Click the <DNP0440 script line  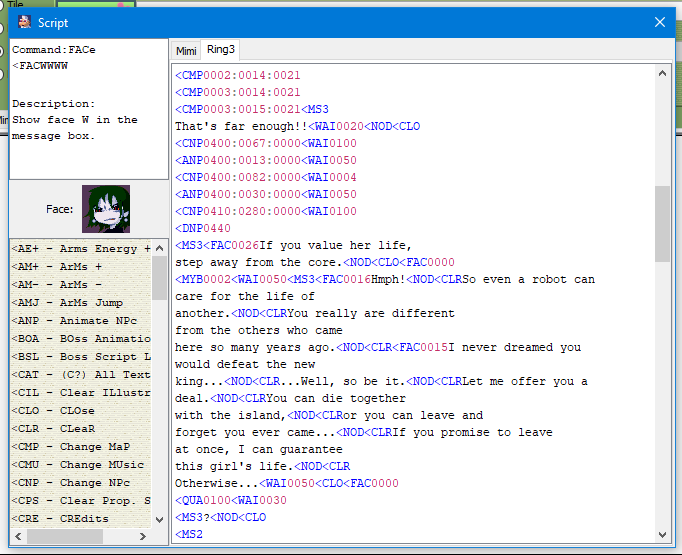(x=203, y=228)
